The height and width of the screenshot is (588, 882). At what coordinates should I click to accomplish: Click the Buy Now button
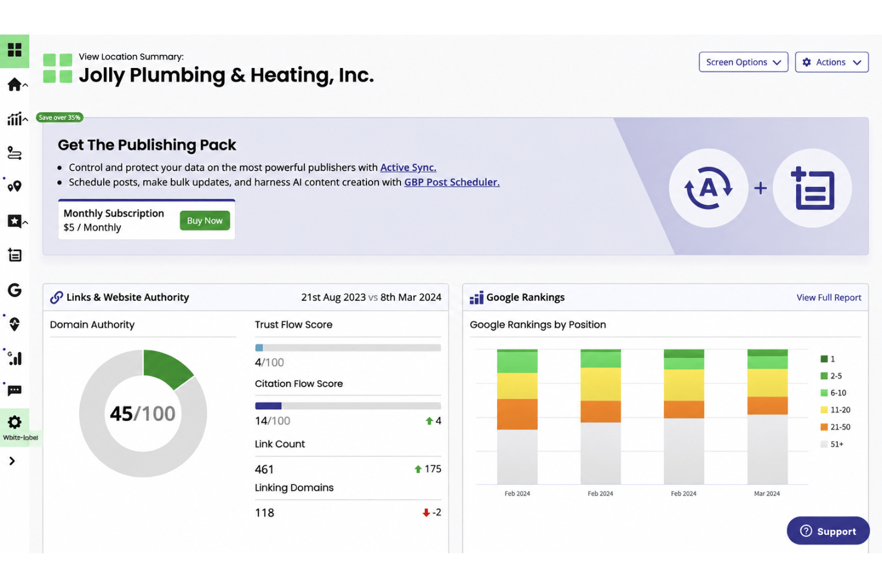(204, 220)
